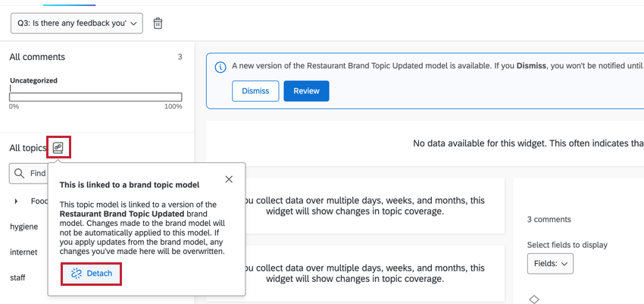Detach from the brand topic model
The width and height of the screenshot is (644, 304).
(x=91, y=273)
